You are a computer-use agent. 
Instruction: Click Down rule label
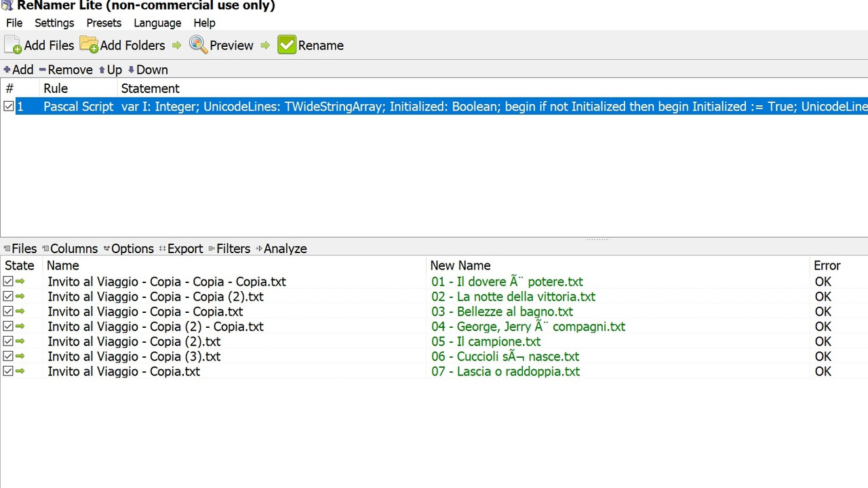tap(152, 70)
